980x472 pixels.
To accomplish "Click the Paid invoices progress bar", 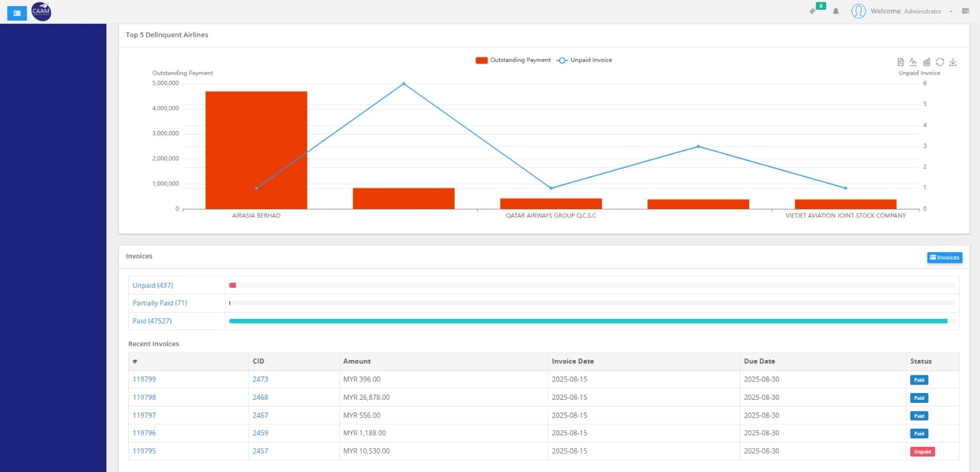I will (x=587, y=321).
